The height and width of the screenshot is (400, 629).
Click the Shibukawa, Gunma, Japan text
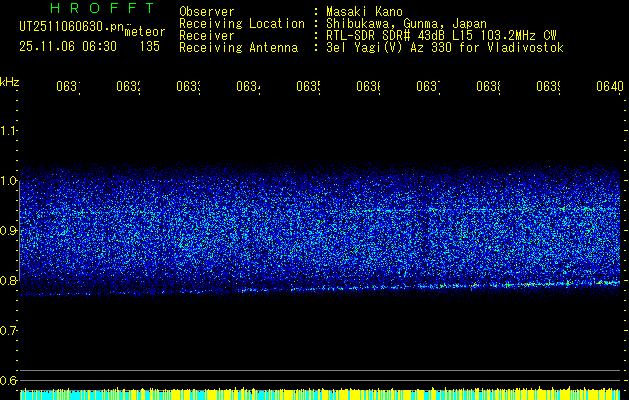point(406,24)
